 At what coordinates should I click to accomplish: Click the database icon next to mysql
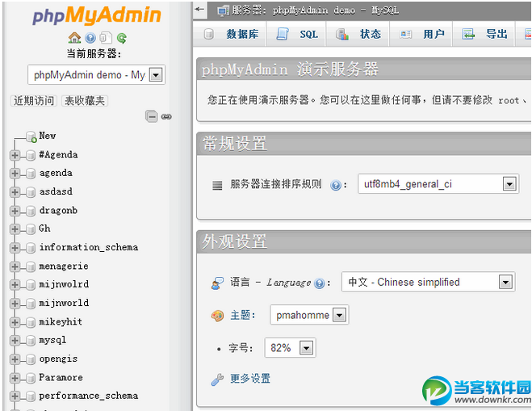(x=31, y=341)
